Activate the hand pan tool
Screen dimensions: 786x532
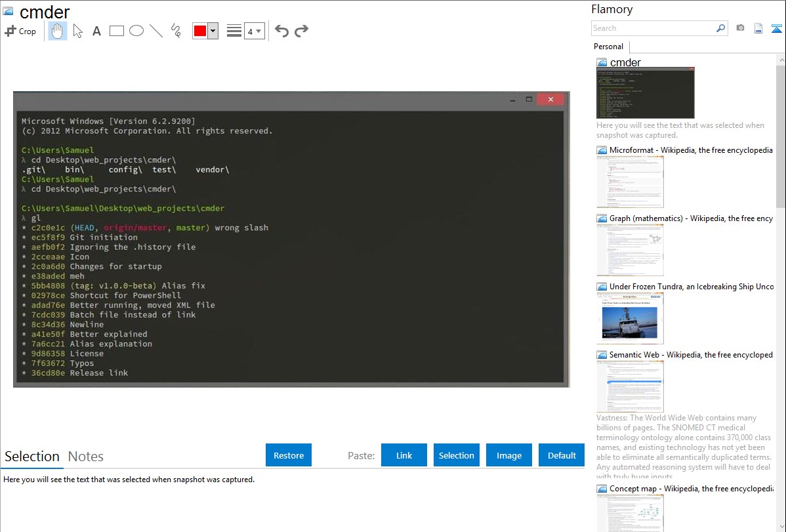58,31
